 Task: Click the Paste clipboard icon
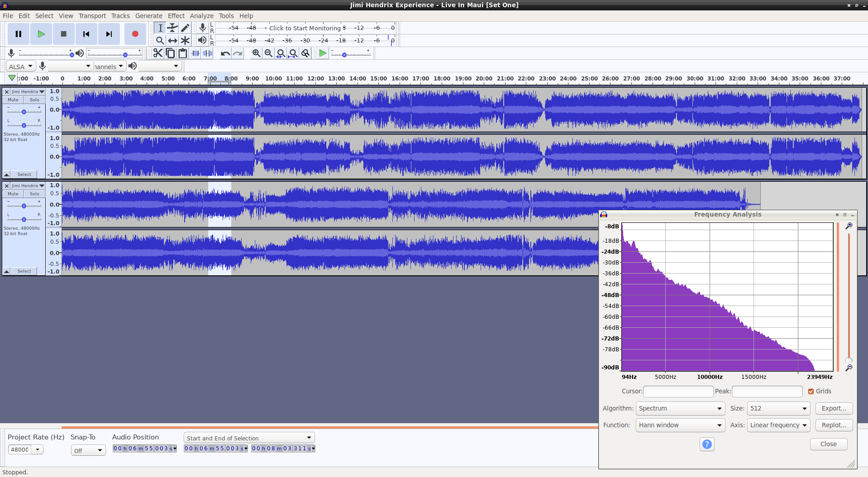183,53
